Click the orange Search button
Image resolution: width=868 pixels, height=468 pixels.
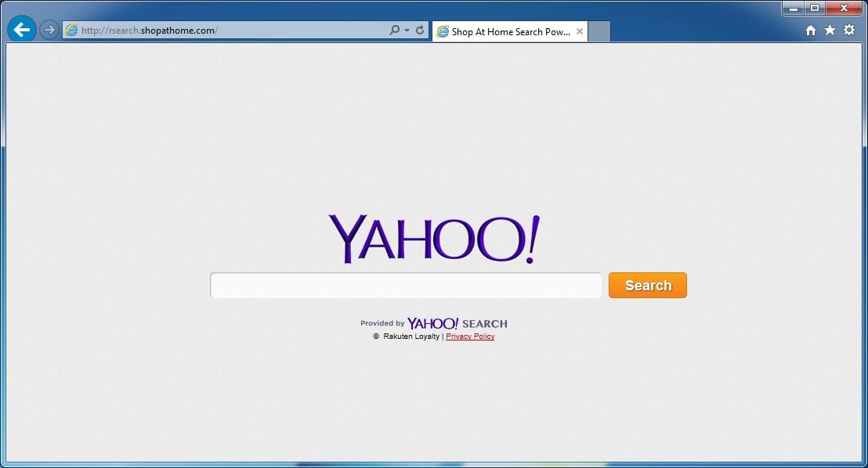click(x=648, y=286)
